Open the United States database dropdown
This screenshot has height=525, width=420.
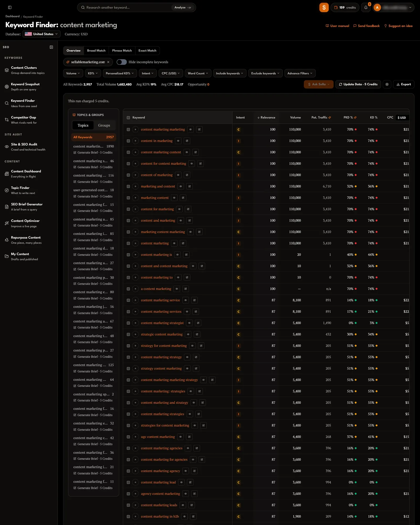[41, 34]
